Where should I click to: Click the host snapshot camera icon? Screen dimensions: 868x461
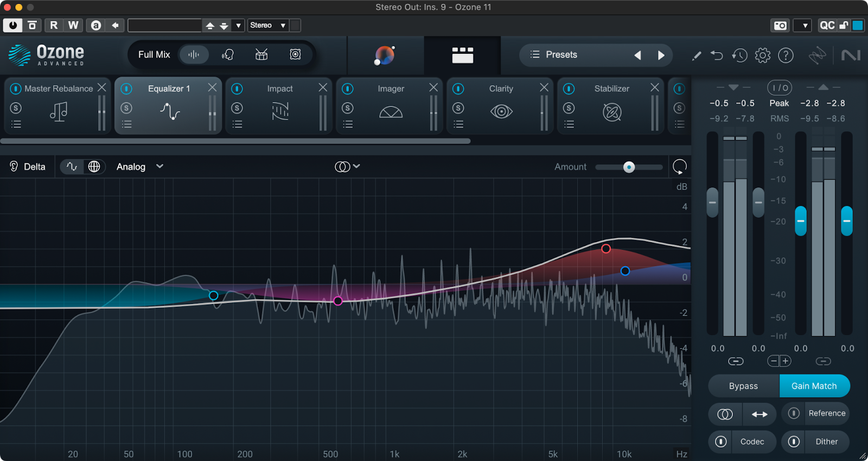tap(780, 26)
